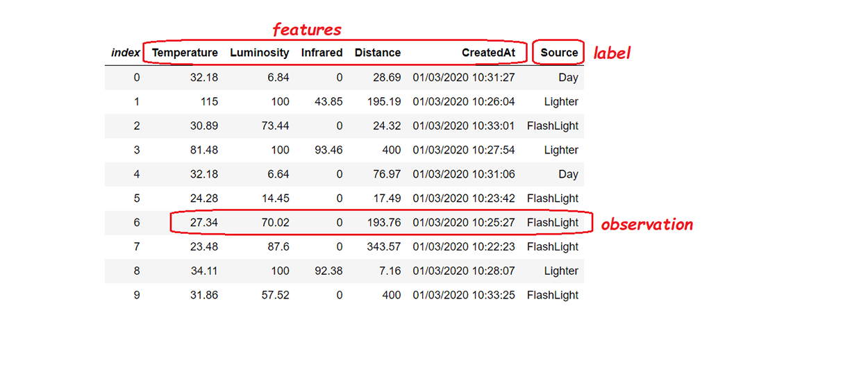Sort by the Luminosity column header
This screenshot has width=868, height=372.
[259, 53]
